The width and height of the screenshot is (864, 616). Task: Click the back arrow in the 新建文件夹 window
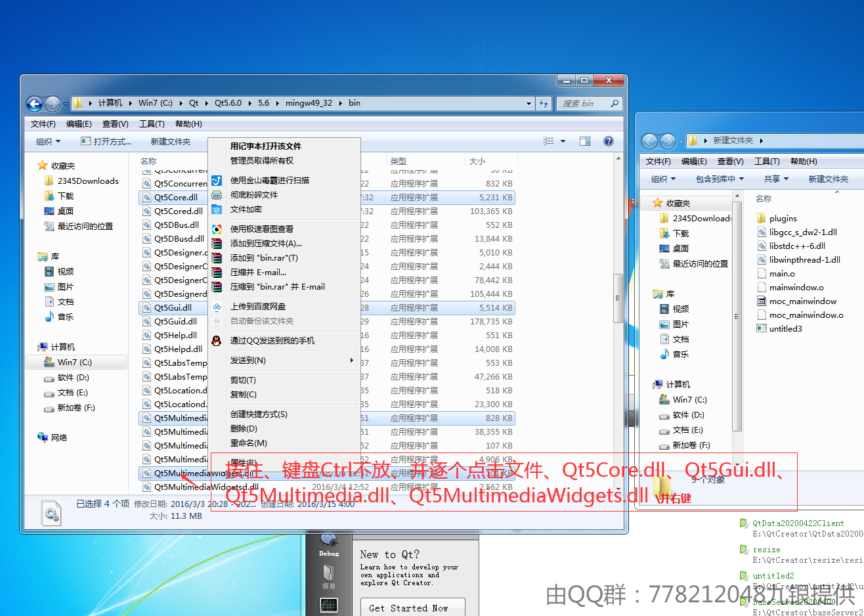click(649, 141)
